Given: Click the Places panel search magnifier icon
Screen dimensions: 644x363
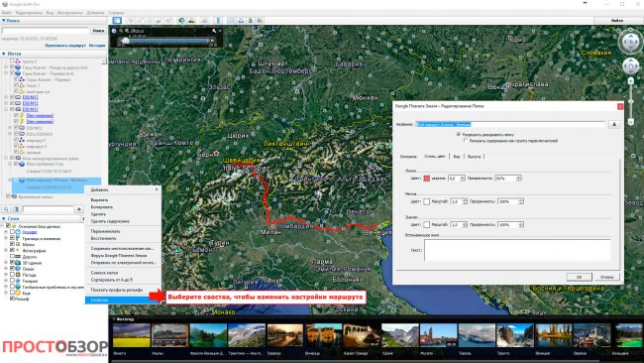Looking at the screenshot, I should coord(6,209).
